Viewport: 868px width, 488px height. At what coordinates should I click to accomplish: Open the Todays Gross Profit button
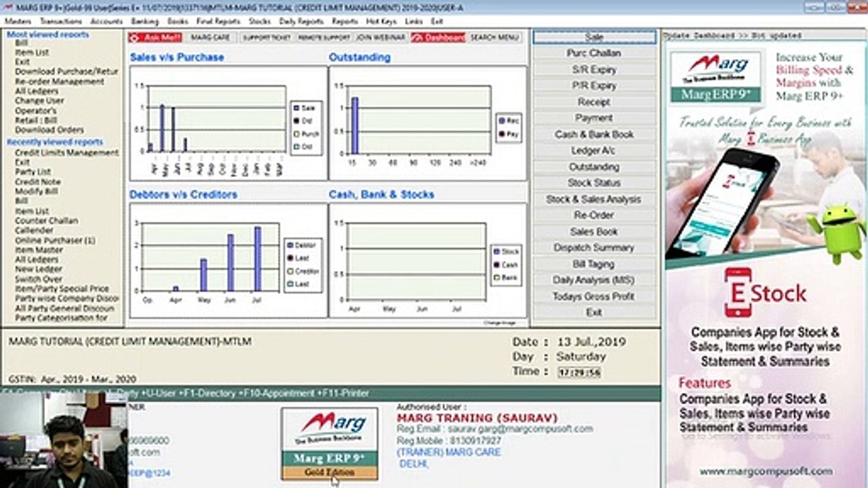[x=594, y=296]
